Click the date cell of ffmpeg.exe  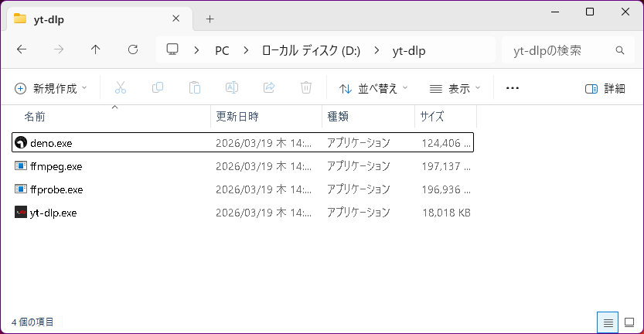pyautogui.click(x=264, y=166)
